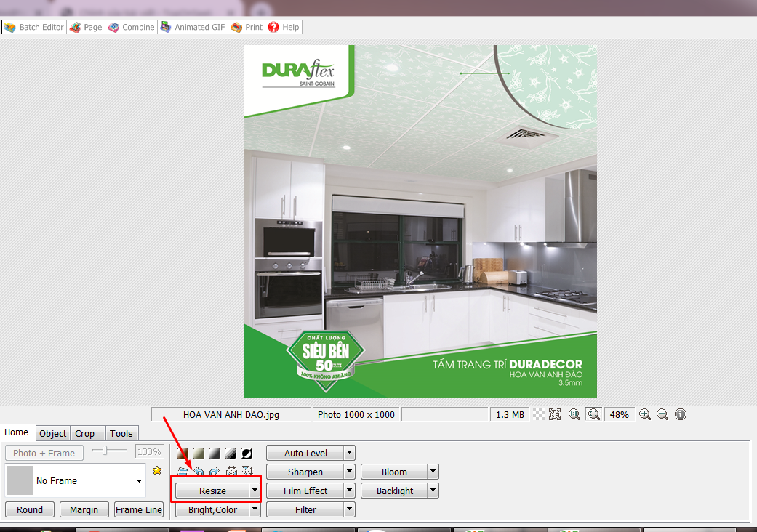
Task: Toggle the transparency checkerboard background
Action: click(x=539, y=414)
